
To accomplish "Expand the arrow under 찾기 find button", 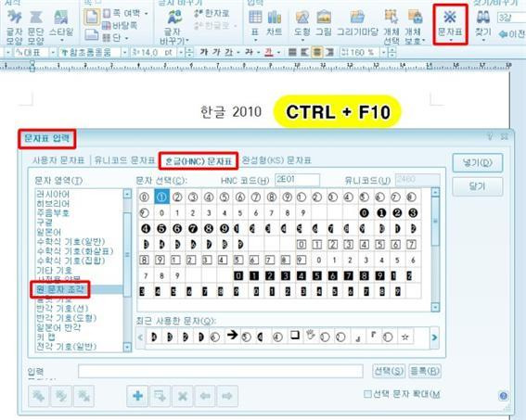I will pos(483,40).
